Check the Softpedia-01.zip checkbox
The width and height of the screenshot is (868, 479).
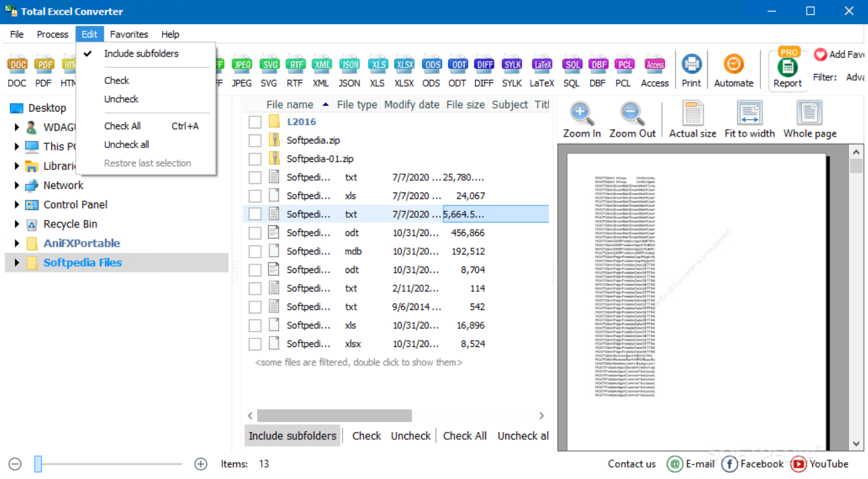pos(255,159)
